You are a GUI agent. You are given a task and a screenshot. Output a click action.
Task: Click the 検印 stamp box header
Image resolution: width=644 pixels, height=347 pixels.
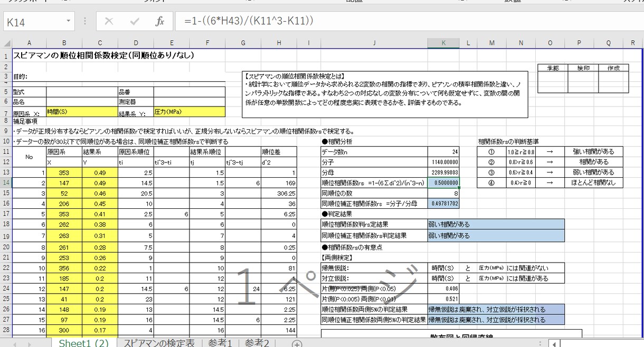click(x=583, y=68)
